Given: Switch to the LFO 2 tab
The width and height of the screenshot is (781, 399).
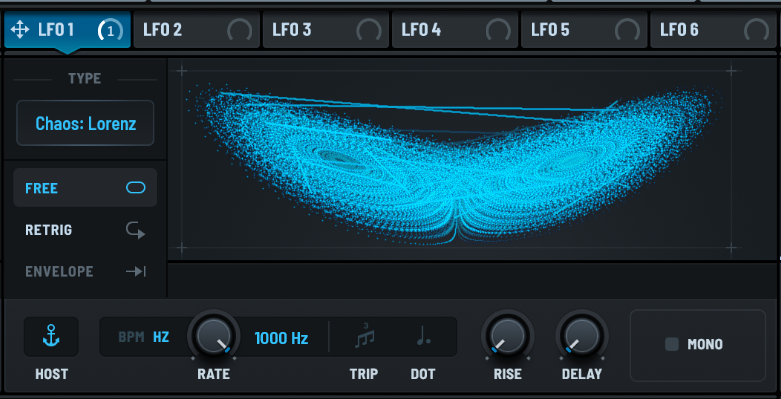Looking at the screenshot, I should tap(197, 30).
